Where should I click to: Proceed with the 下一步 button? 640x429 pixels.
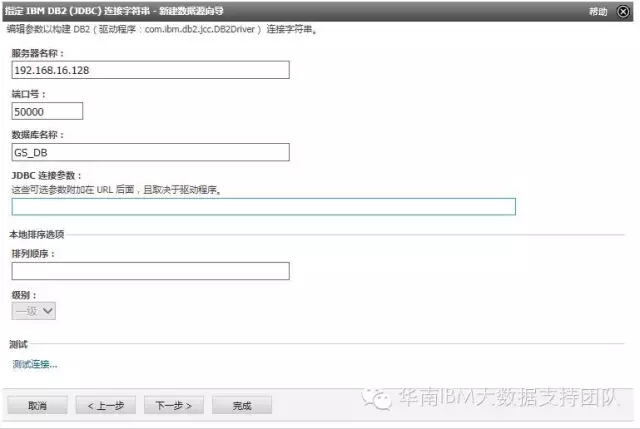(x=174, y=405)
